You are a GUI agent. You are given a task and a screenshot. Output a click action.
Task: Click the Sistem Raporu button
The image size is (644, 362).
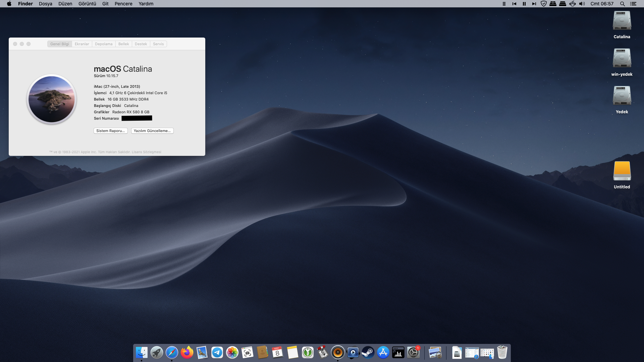pyautogui.click(x=110, y=131)
